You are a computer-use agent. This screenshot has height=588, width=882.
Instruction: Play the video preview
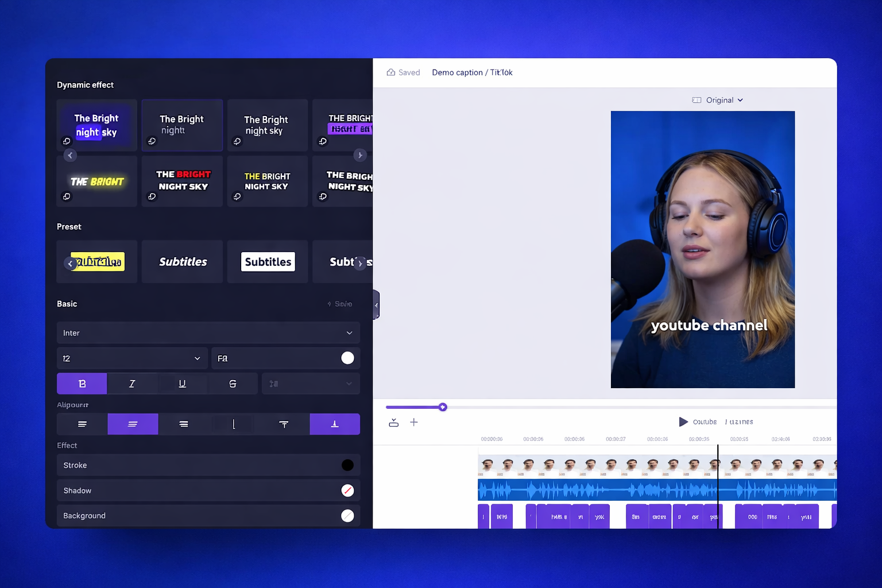pyautogui.click(x=683, y=422)
